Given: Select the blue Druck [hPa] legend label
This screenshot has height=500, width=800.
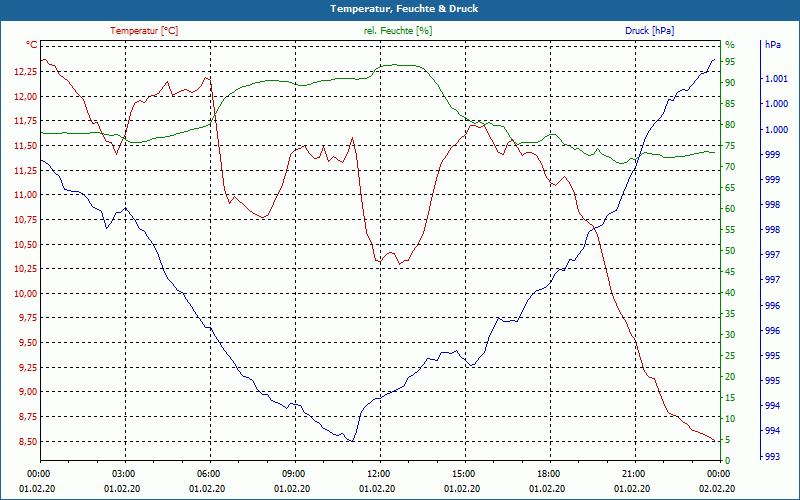Looking at the screenshot, I should click(649, 31).
